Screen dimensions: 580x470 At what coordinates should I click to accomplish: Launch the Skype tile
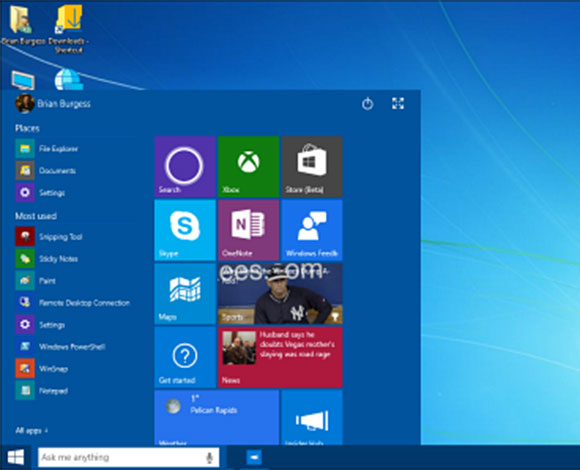click(x=185, y=230)
